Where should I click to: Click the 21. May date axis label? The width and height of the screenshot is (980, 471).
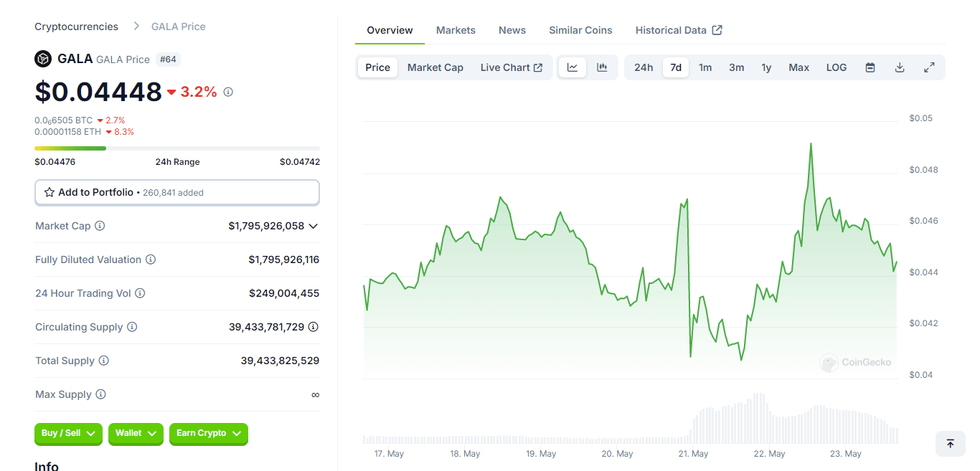(693, 454)
